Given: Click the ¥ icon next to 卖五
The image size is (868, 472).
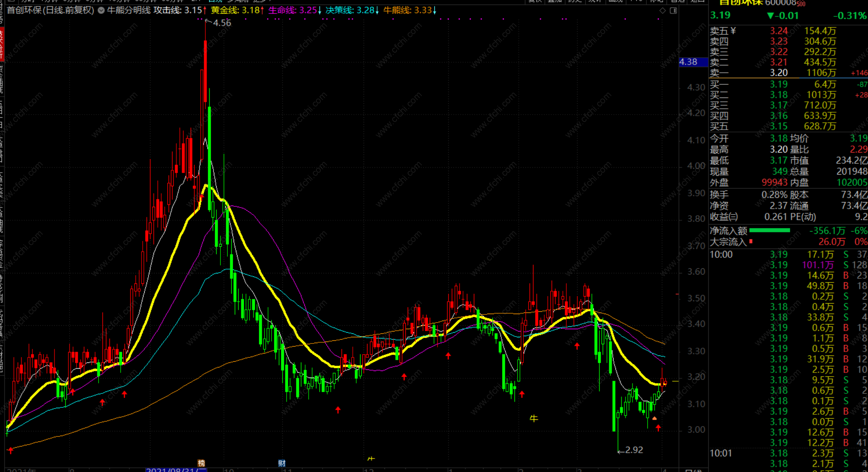Looking at the screenshot, I should pos(733,31).
